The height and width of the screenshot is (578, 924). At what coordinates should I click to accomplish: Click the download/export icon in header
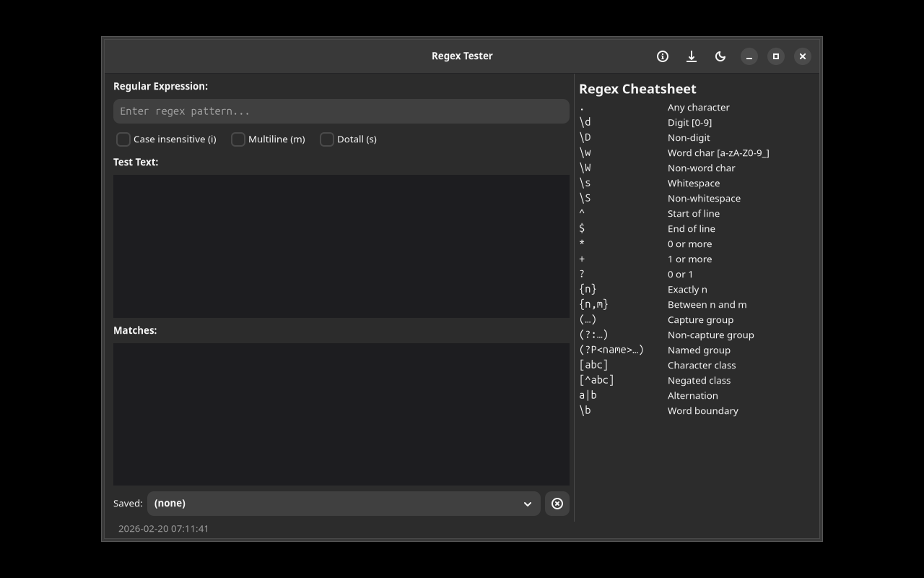[x=692, y=56]
